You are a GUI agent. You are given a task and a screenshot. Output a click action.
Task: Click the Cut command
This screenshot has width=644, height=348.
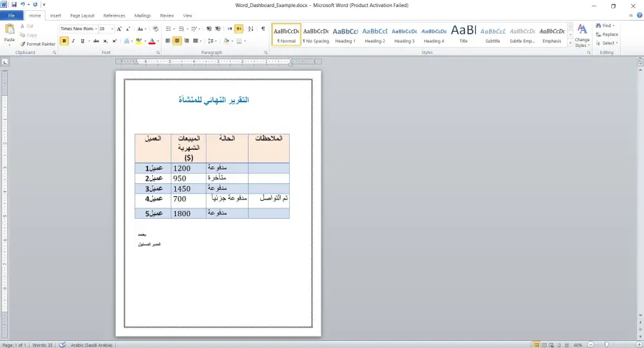coord(27,26)
